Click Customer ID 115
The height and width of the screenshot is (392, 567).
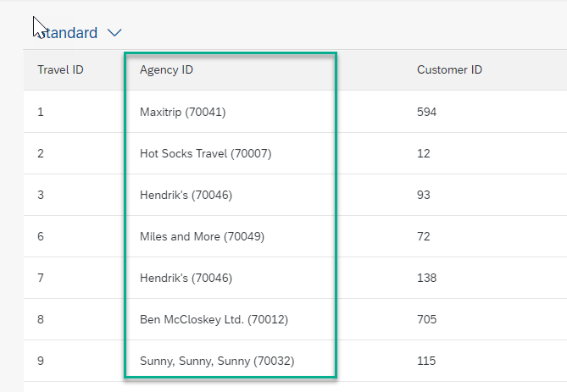[x=426, y=361]
